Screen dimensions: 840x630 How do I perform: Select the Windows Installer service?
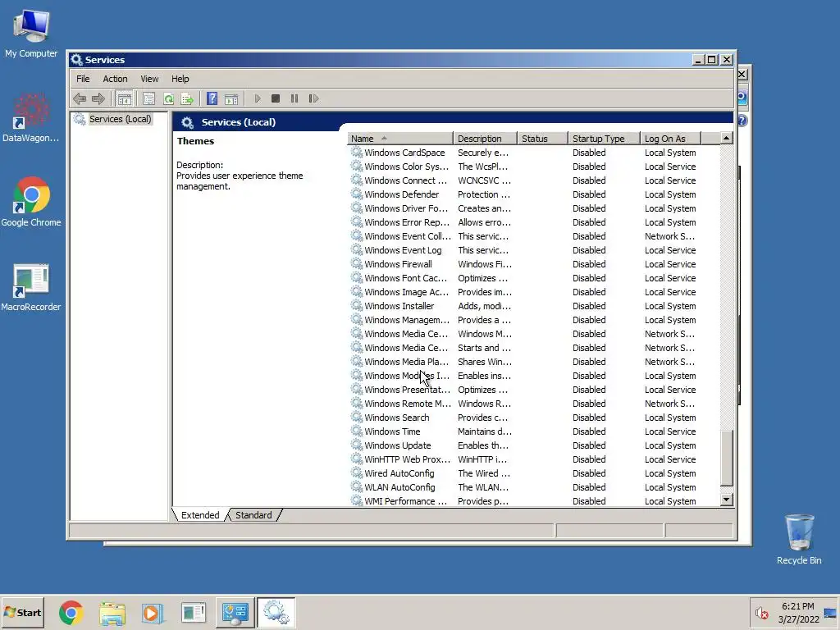(x=533, y=306)
